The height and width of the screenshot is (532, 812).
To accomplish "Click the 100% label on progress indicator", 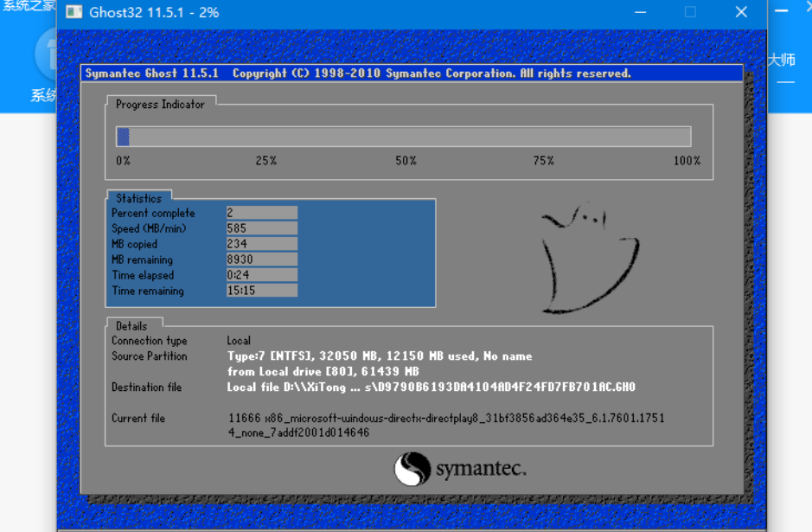I will coord(687,161).
